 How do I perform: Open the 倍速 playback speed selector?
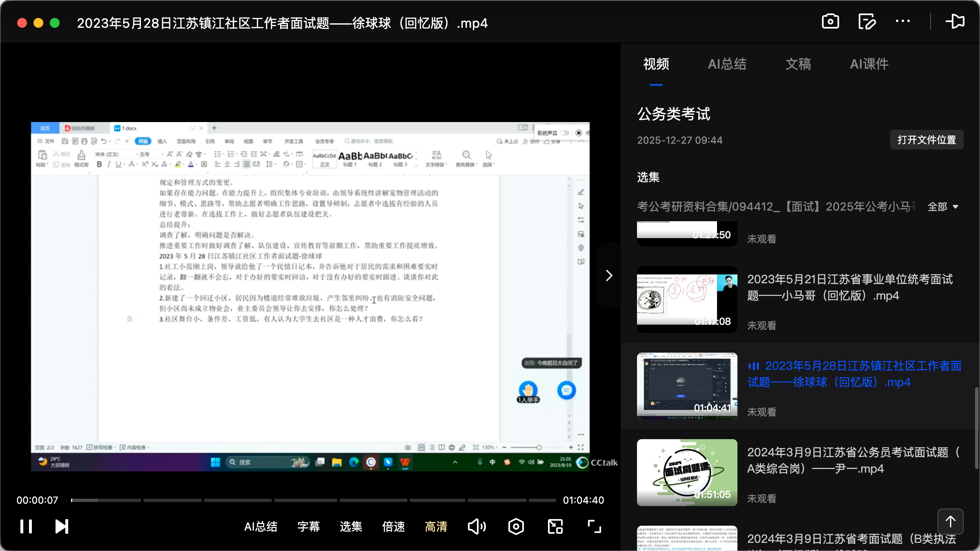(393, 527)
